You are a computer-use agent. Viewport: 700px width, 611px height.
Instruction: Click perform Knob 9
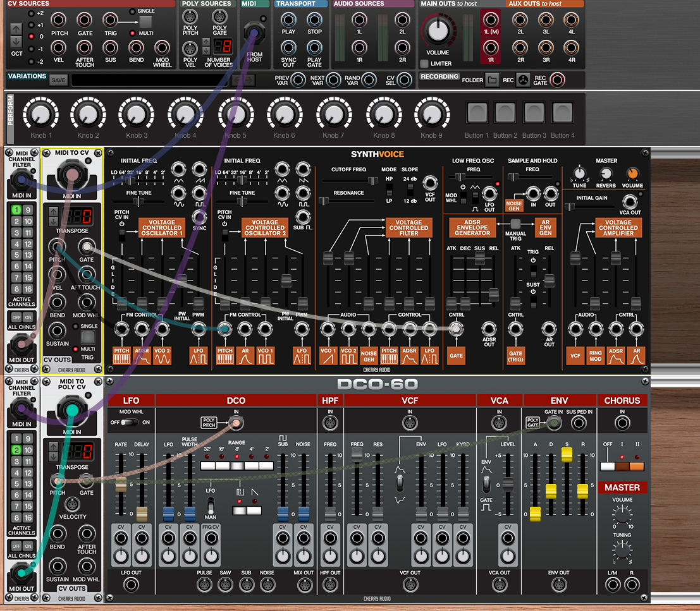(432, 114)
